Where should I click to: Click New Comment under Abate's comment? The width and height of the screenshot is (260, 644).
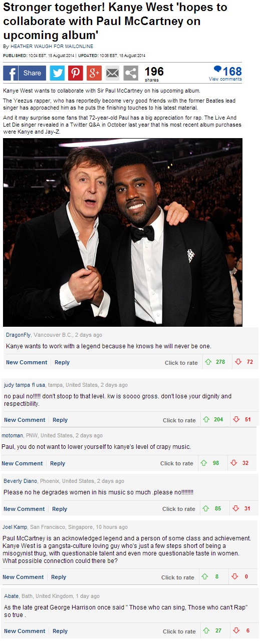[25, 631]
